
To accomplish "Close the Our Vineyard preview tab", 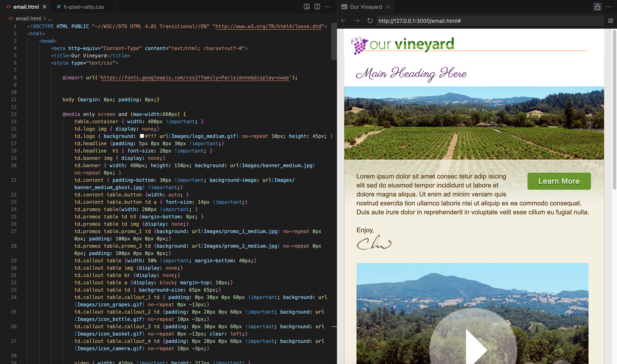I will 388,7.
